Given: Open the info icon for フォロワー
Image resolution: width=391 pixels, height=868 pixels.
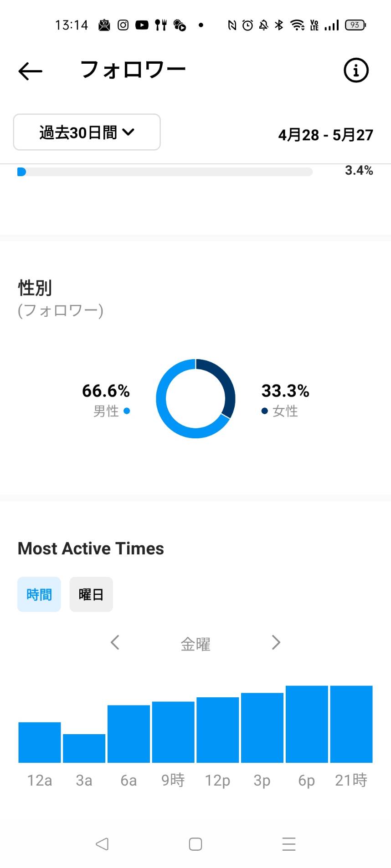Looking at the screenshot, I should coord(355,70).
